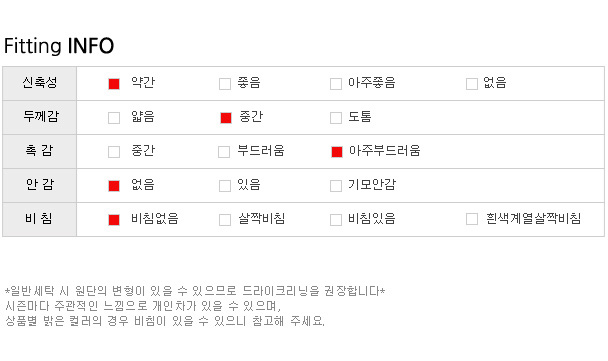Check the 살짝비침 checkbox
608x361 pixels.
225,220
